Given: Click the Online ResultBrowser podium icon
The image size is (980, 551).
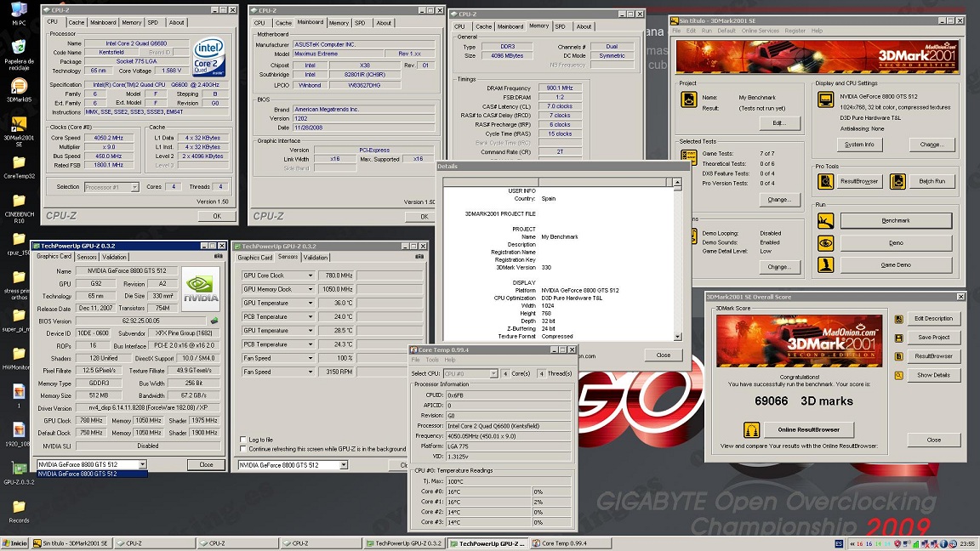Looking at the screenshot, I should (x=751, y=429).
